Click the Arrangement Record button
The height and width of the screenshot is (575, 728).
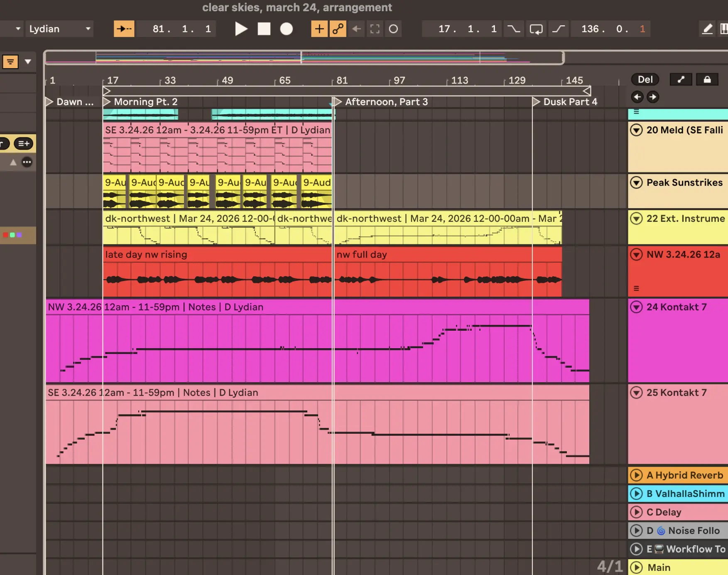pyautogui.click(x=286, y=29)
